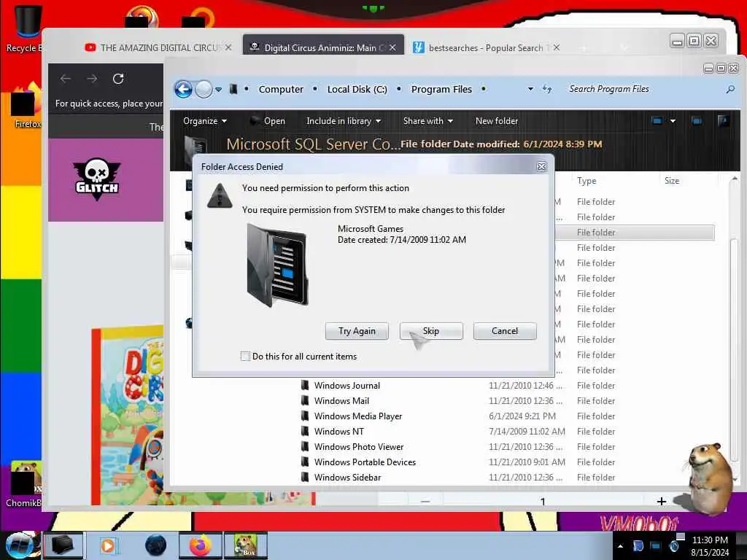Viewport: 747px width, 560px height.
Task: Select the Windows Photo Viewer folder
Action: (359, 447)
